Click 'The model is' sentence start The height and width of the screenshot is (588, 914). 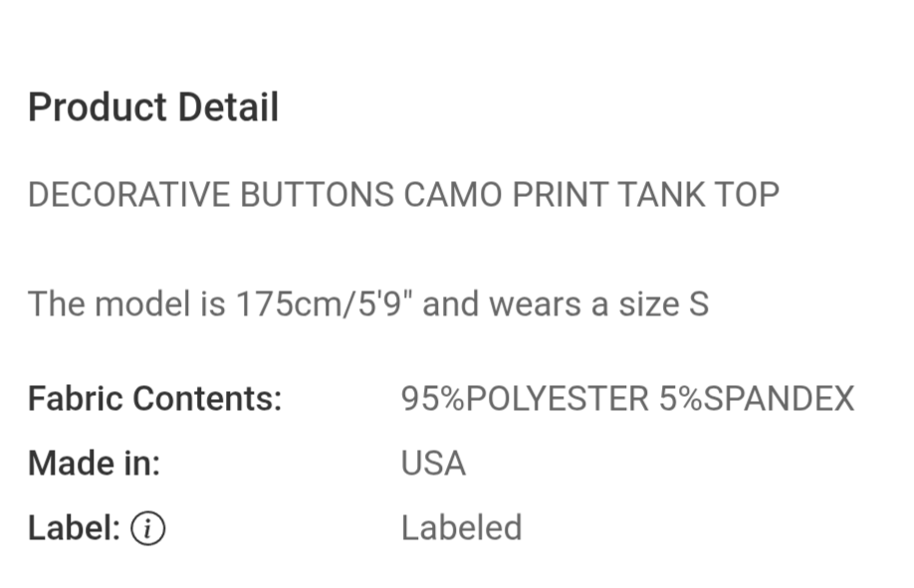[126, 303]
